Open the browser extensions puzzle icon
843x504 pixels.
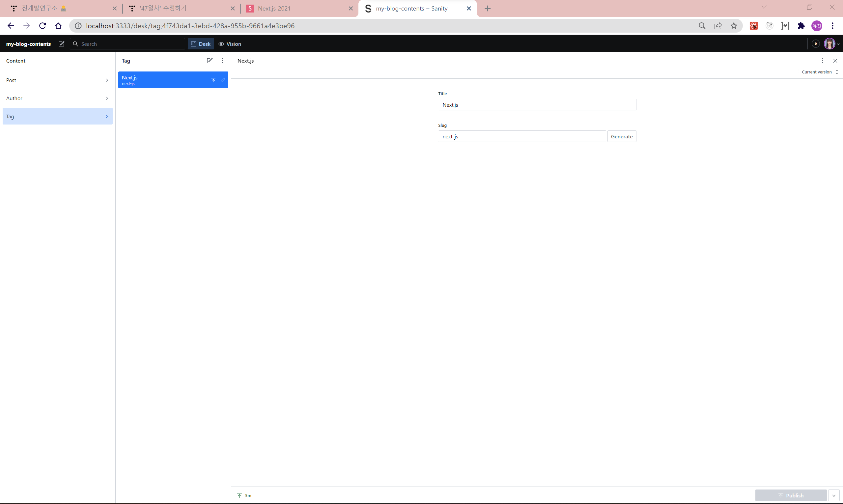point(801,26)
